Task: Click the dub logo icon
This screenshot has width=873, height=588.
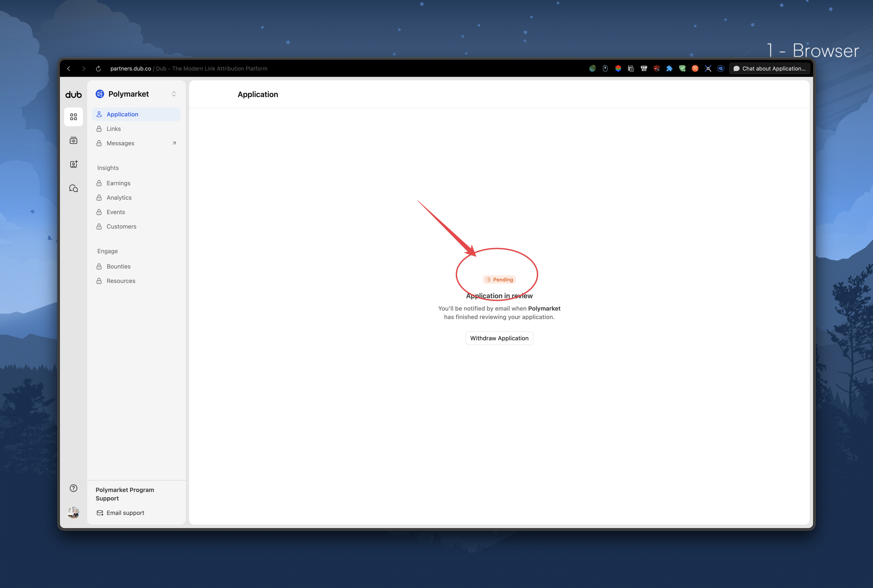Action: coord(73,95)
